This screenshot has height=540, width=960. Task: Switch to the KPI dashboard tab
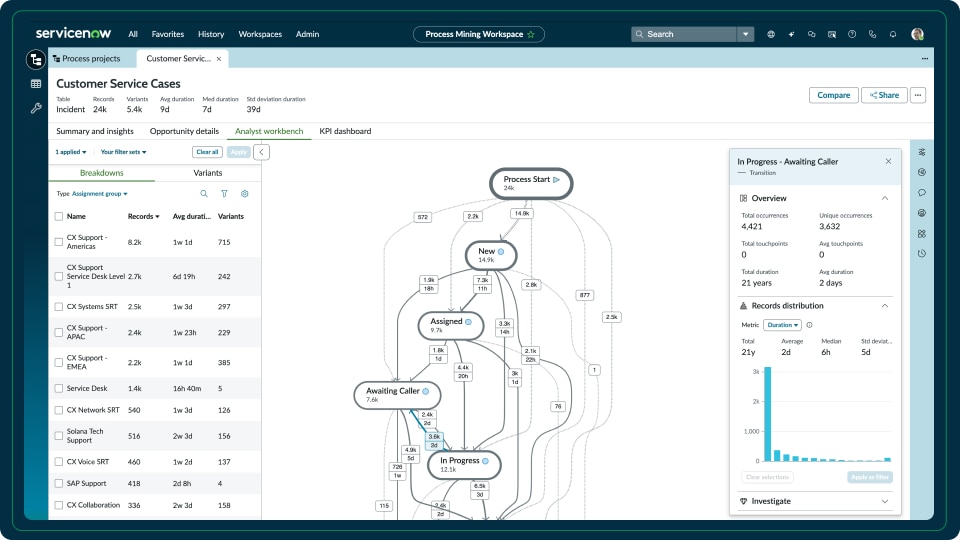pyautogui.click(x=345, y=131)
